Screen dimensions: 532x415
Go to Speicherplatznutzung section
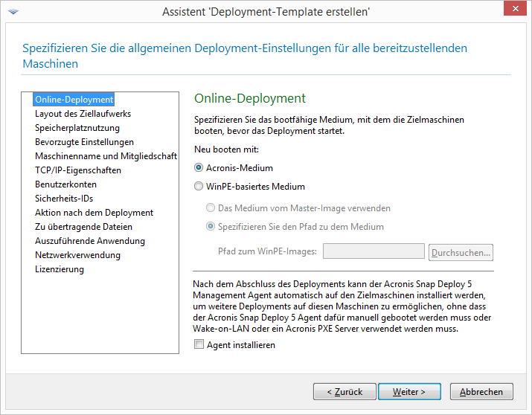(77, 128)
